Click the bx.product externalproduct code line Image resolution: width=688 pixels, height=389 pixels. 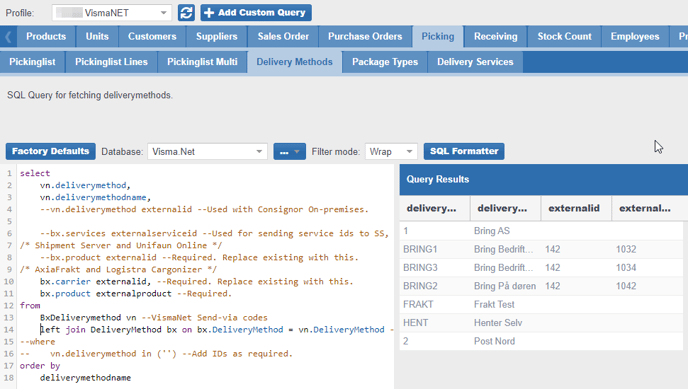[136, 293]
